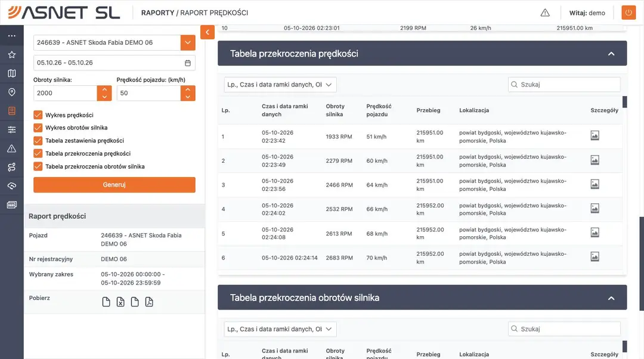Open the routes icon in the sidebar
The image size is (644, 359).
[x=12, y=167]
